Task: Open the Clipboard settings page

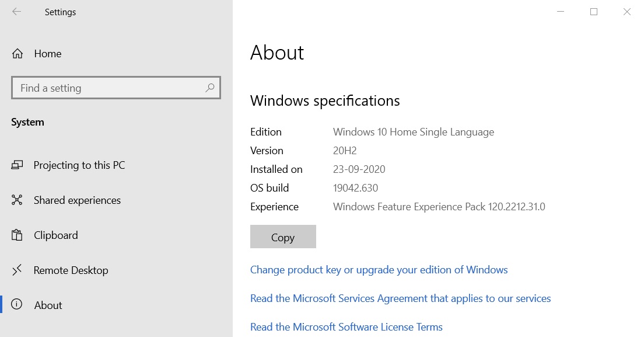Action: point(116,235)
